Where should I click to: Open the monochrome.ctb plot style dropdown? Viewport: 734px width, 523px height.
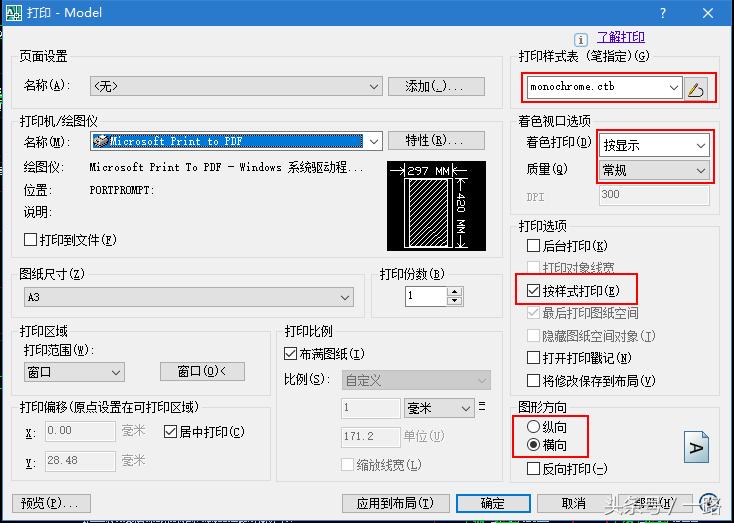pyautogui.click(x=604, y=88)
